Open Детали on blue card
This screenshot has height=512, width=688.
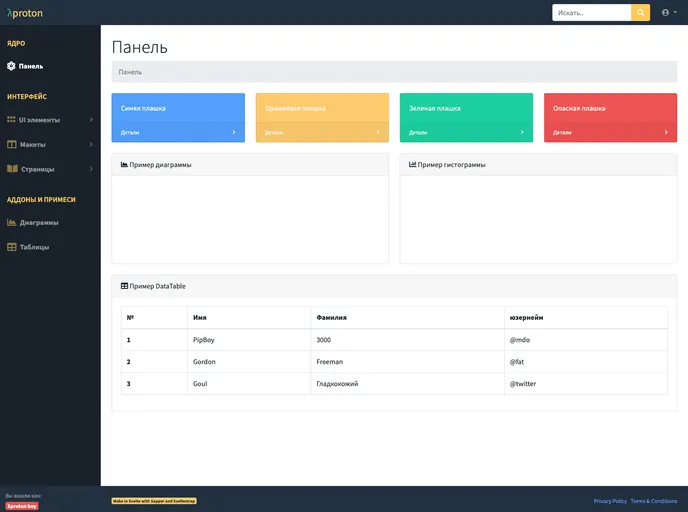click(130, 132)
